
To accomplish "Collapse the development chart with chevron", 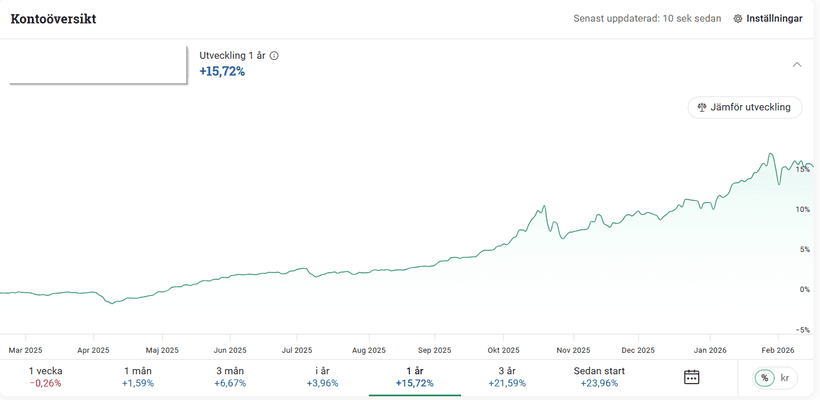I will coord(797,65).
